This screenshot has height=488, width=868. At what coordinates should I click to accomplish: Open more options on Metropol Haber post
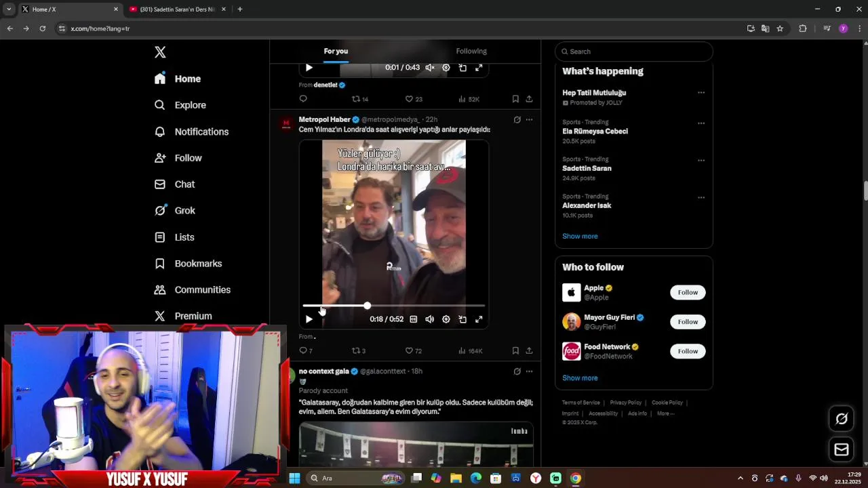529,120
